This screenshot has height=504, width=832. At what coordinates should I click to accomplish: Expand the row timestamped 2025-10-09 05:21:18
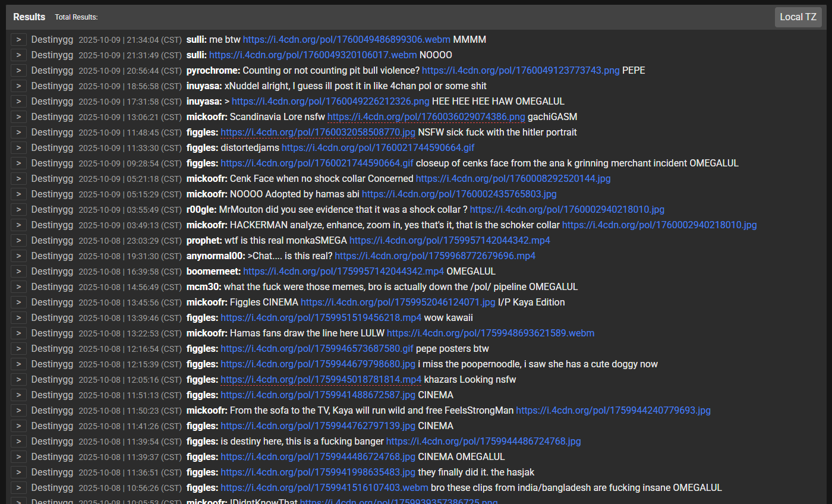pos(19,178)
